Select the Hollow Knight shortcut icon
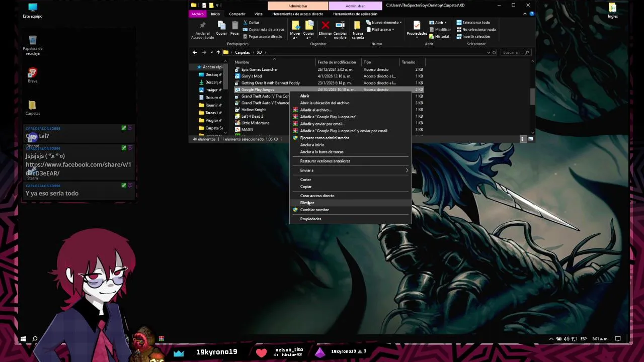Screen dimensions: 644x362 [x=237, y=110]
